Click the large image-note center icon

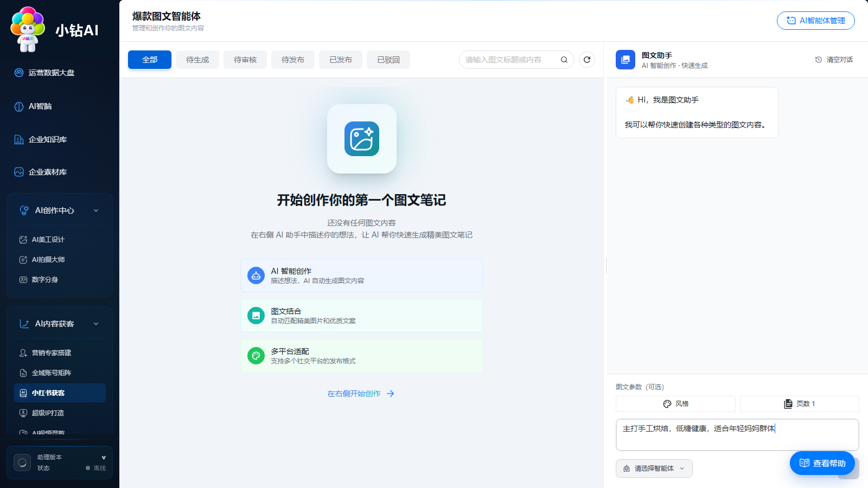[362, 139]
